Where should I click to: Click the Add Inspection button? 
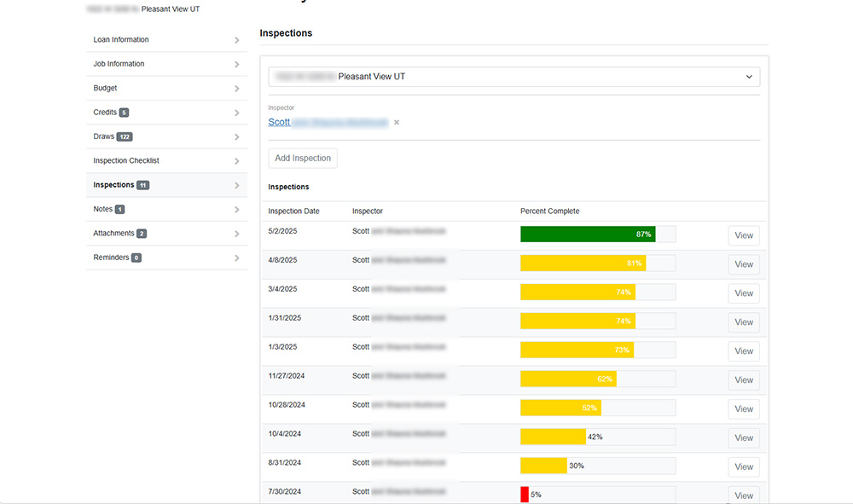coord(303,159)
